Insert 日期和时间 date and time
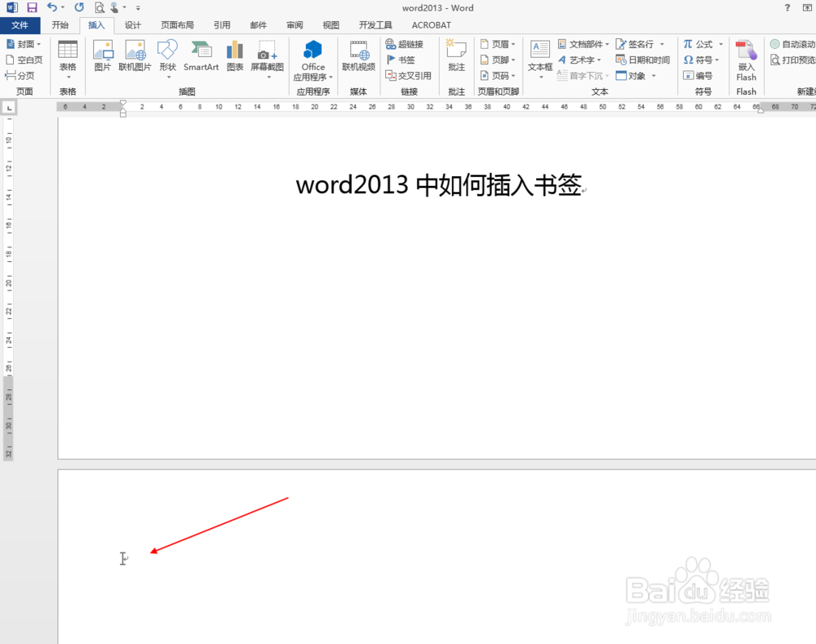The height and width of the screenshot is (644, 816). [643, 60]
